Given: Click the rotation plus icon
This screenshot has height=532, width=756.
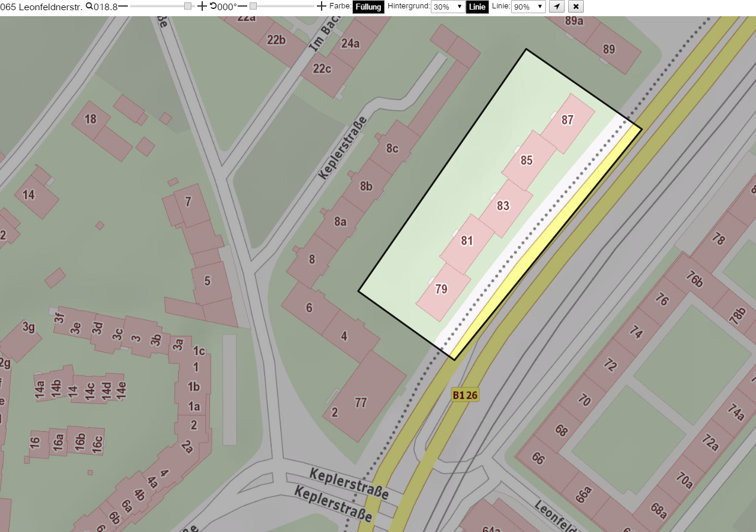Looking at the screenshot, I should tap(322, 6).
